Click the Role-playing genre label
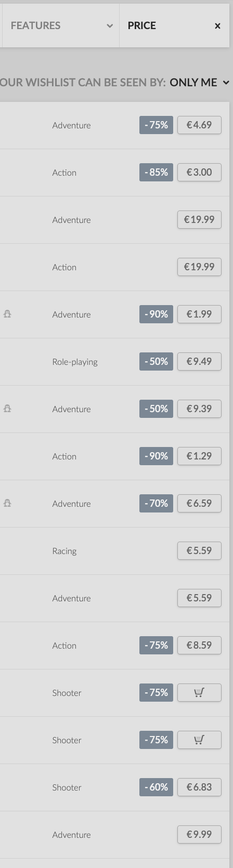233x868 pixels. point(75,362)
